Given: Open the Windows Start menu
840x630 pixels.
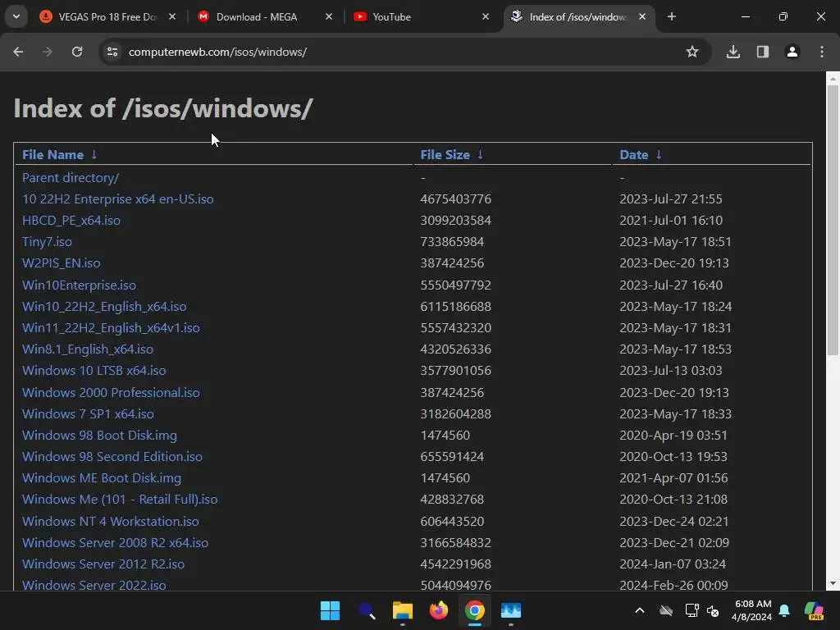Looking at the screenshot, I should pyautogui.click(x=330, y=610).
